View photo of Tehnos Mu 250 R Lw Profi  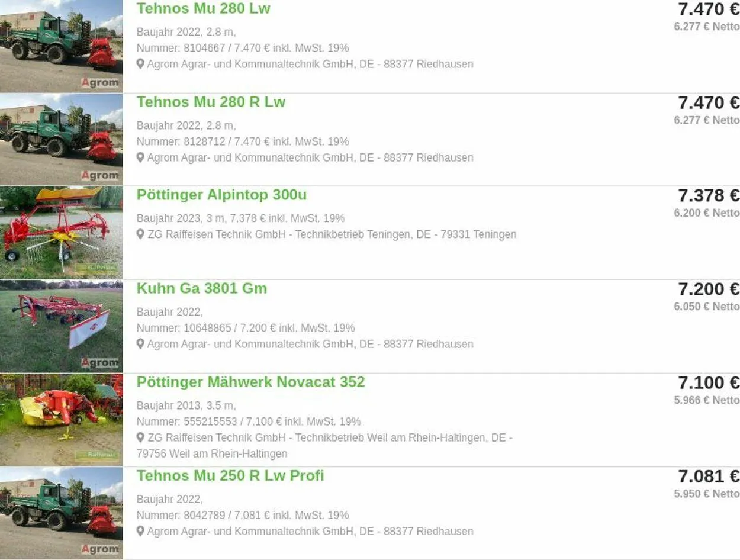pyautogui.click(x=62, y=513)
